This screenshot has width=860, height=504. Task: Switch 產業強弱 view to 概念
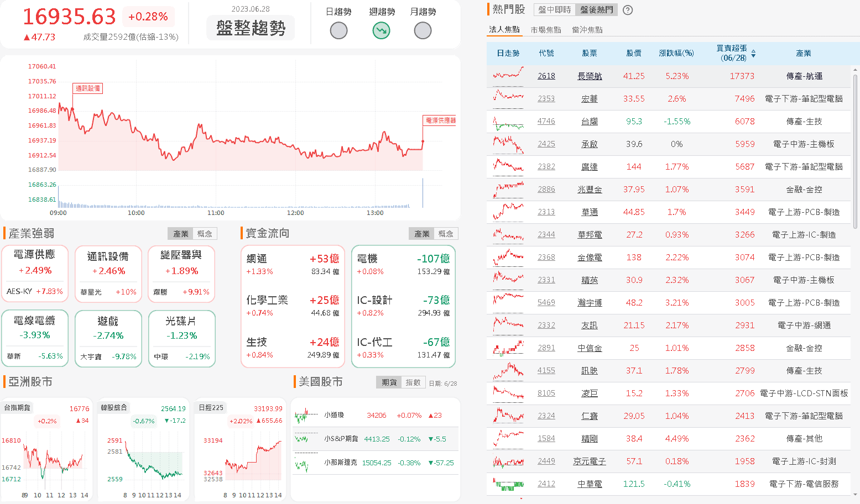(205, 234)
